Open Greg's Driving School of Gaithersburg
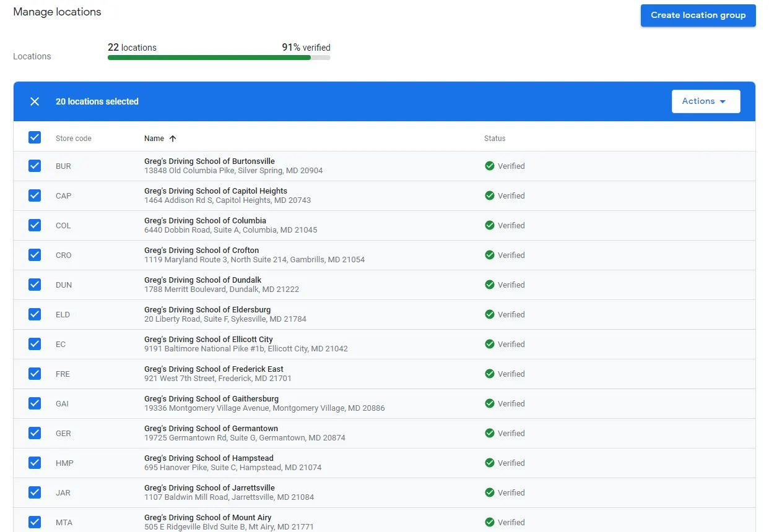769x532 pixels. pos(211,398)
